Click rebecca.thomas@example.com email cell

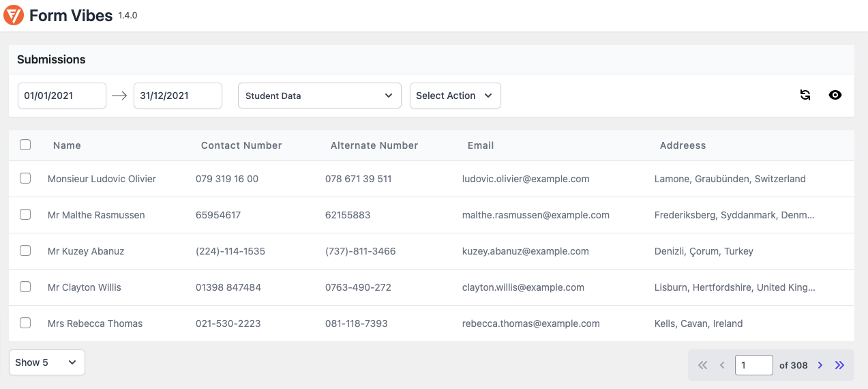coord(531,323)
